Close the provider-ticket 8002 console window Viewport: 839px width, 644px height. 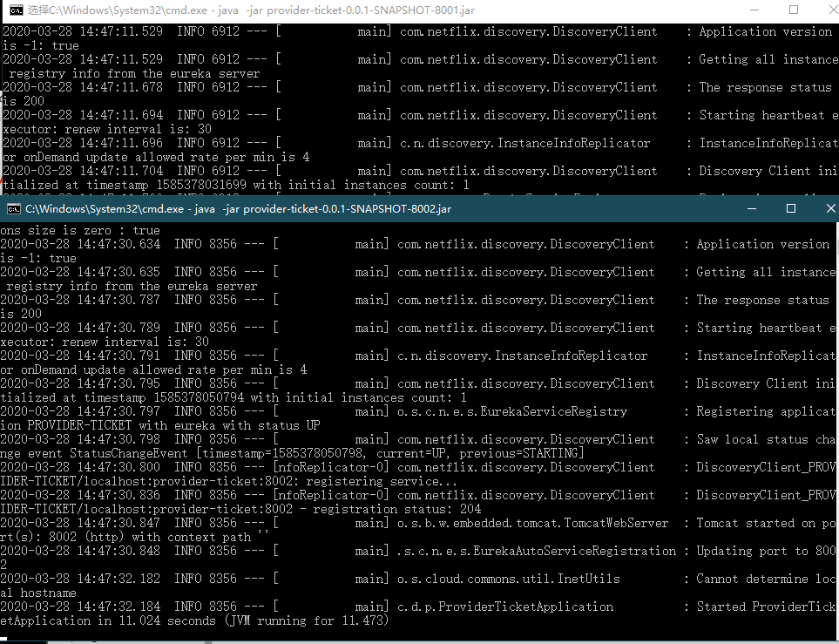tap(830, 209)
